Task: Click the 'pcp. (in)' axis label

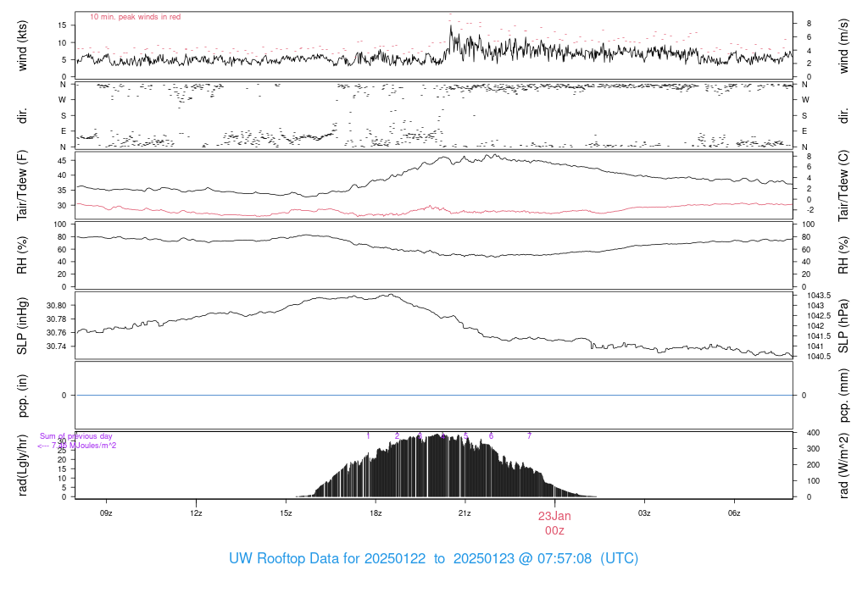Action: [x=23, y=396]
